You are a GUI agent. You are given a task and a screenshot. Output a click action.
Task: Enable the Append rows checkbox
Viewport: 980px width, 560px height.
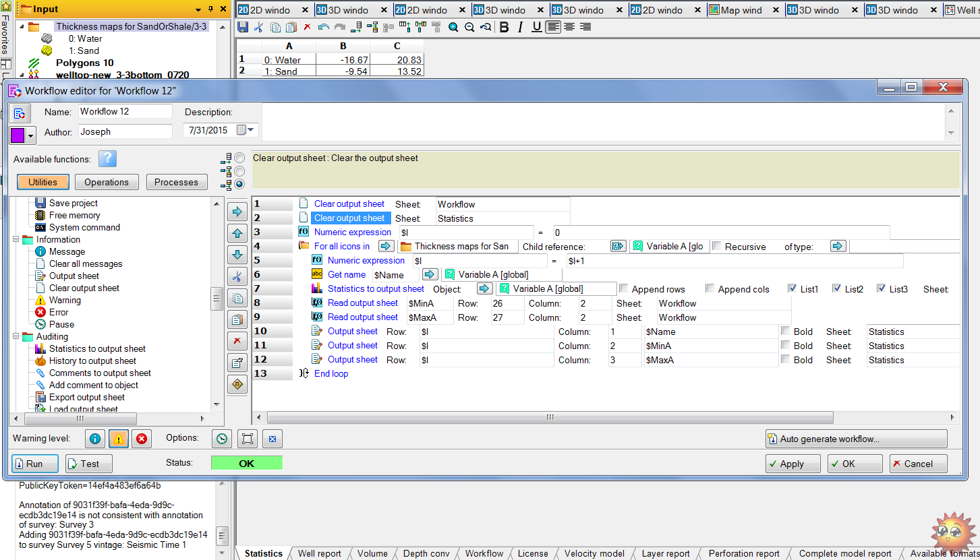[624, 288]
